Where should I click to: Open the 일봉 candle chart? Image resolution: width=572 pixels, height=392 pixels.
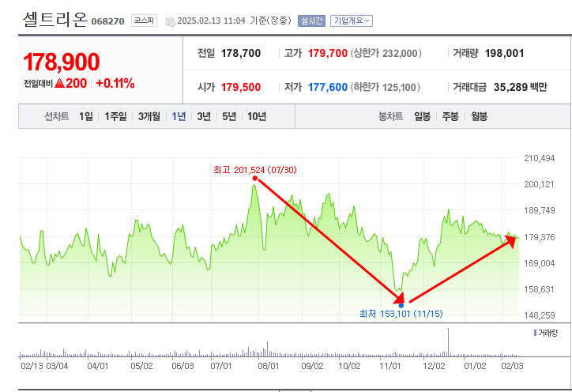point(422,116)
